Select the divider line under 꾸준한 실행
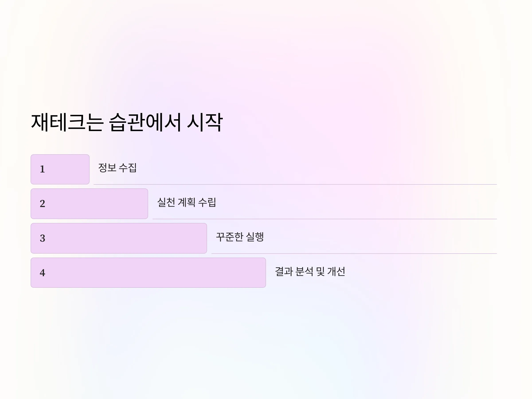 click(x=354, y=254)
